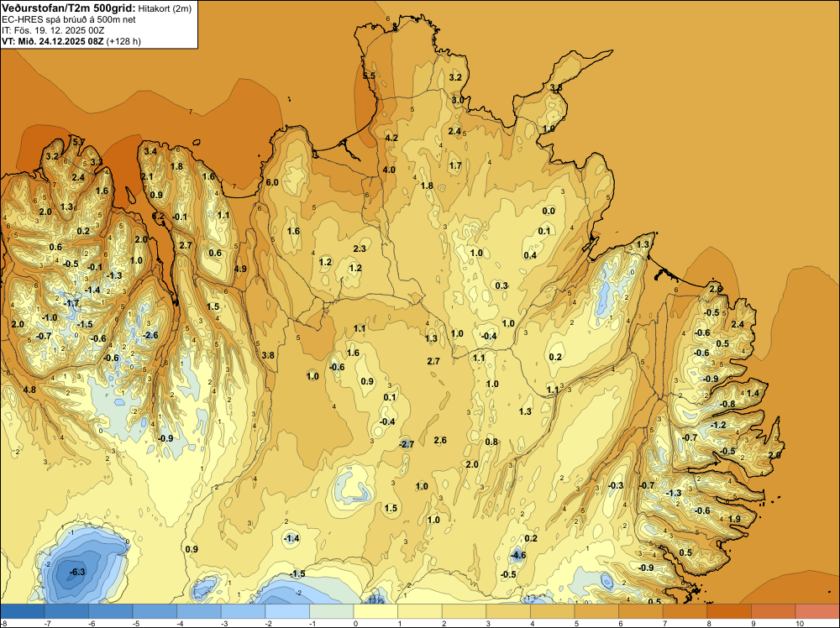
Task: Click the "-0.8" temperature value
Action: point(727,404)
